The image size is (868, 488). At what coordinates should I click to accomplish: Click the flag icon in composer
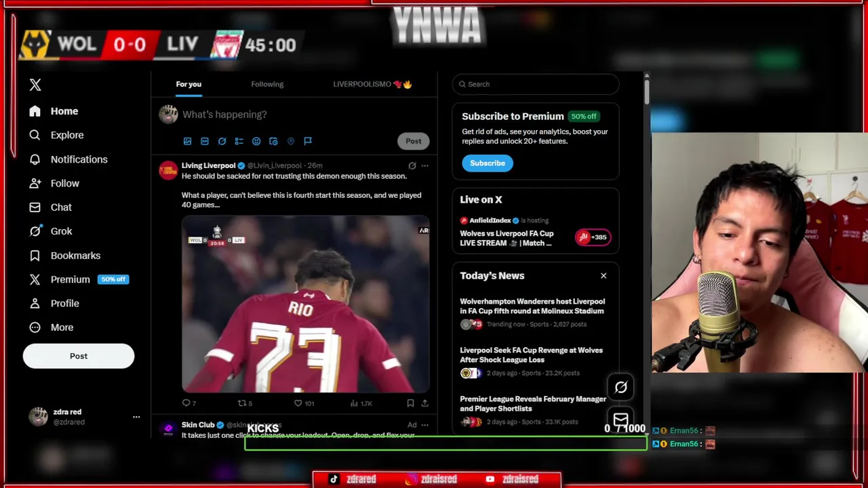click(x=308, y=141)
